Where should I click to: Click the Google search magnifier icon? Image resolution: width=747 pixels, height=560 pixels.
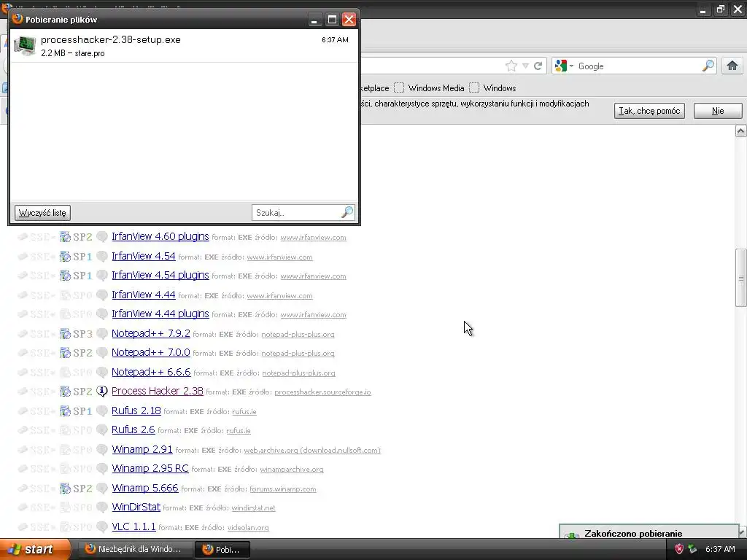[x=708, y=66]
